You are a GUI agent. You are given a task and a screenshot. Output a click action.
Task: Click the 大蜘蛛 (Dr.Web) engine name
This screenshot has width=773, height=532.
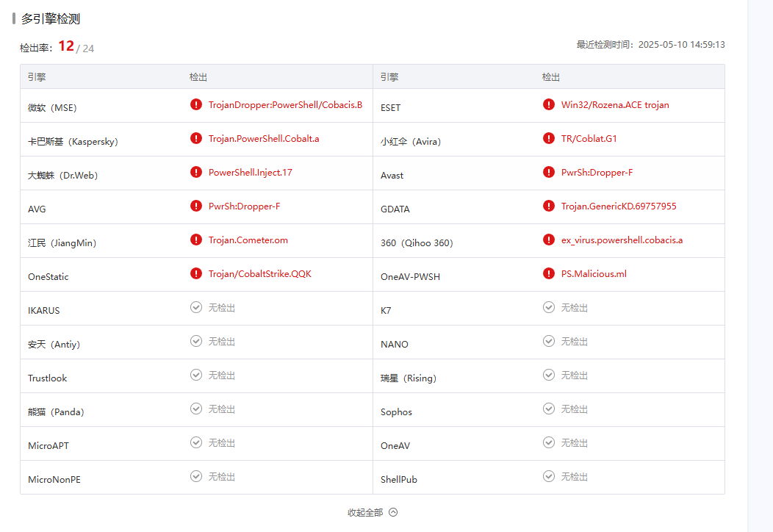coord(62,175)
